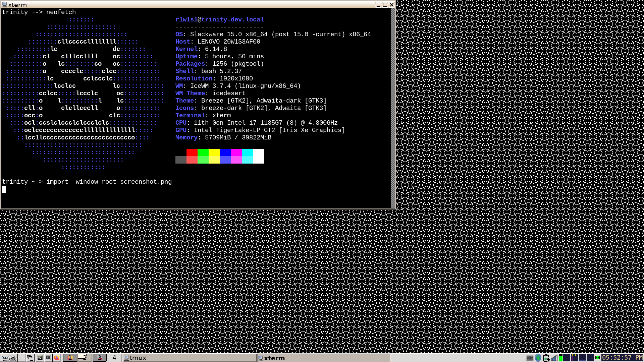
Task: Activate the tmux taskbar window button
Action: tap(190, 358)
